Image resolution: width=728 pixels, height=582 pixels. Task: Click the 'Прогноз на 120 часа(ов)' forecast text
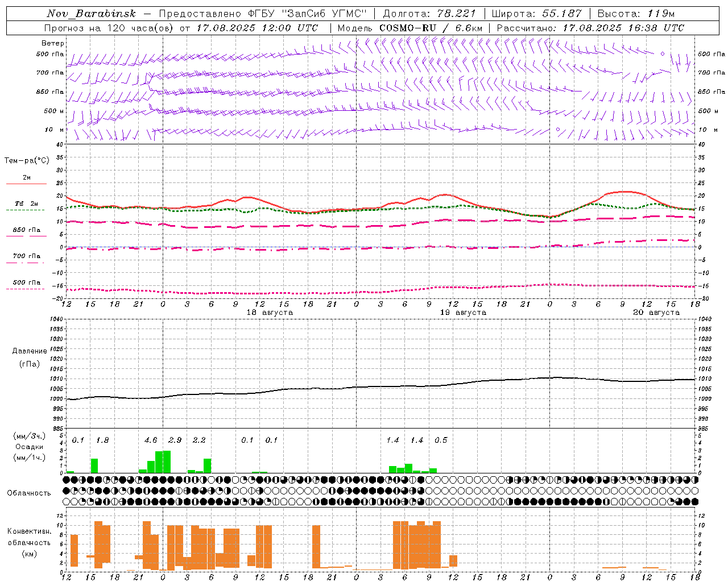tap(109, 28)
